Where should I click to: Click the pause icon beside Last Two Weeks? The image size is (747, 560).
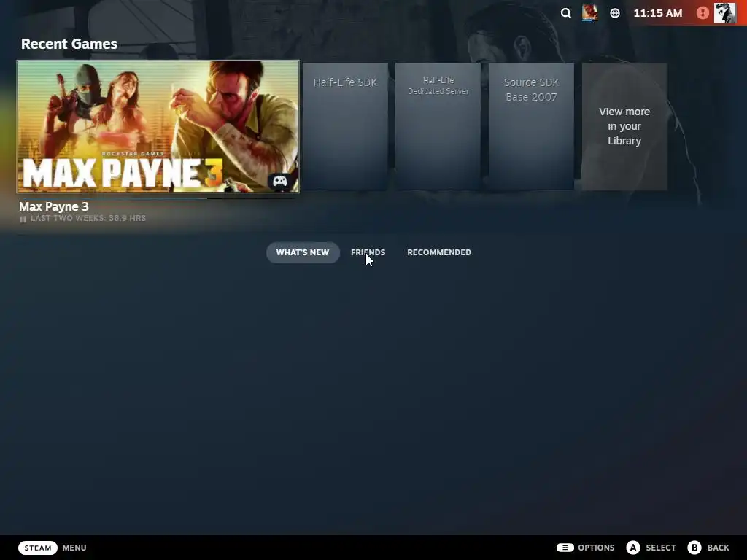click(23, 219)
